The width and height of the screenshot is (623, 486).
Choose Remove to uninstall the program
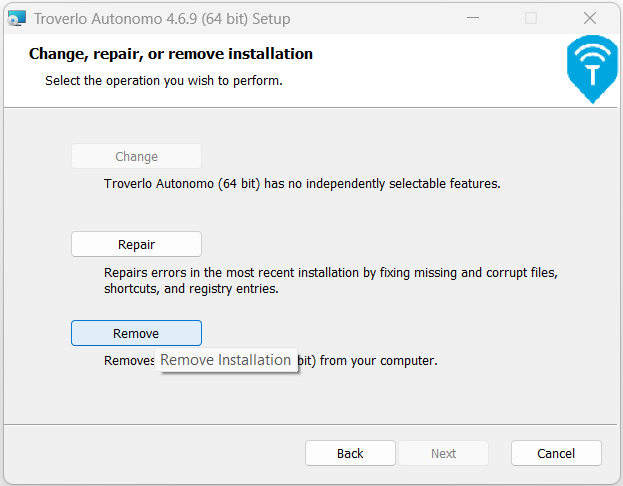tap(136, 333)
